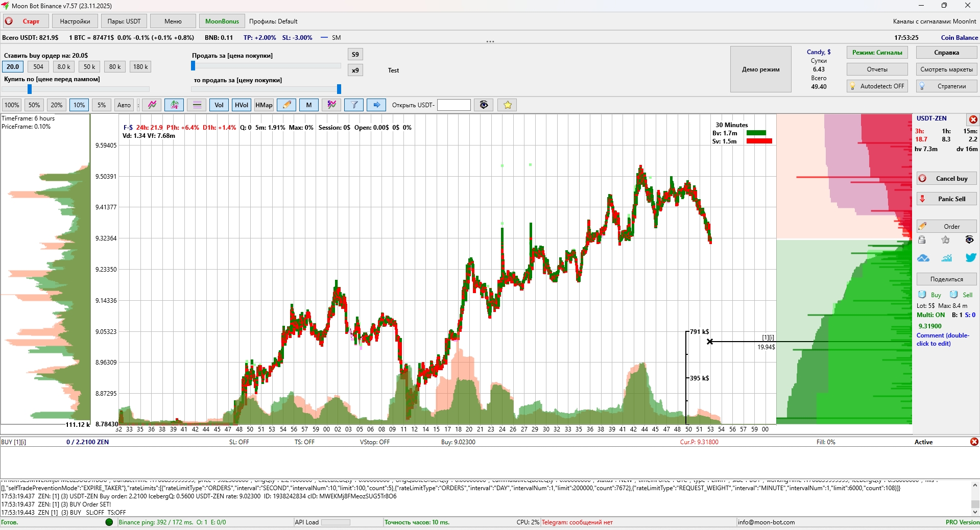Toggle the HMap heatmap button
Image resolution: width=980 pixels, height=530 pixels.
pos(264,105)
